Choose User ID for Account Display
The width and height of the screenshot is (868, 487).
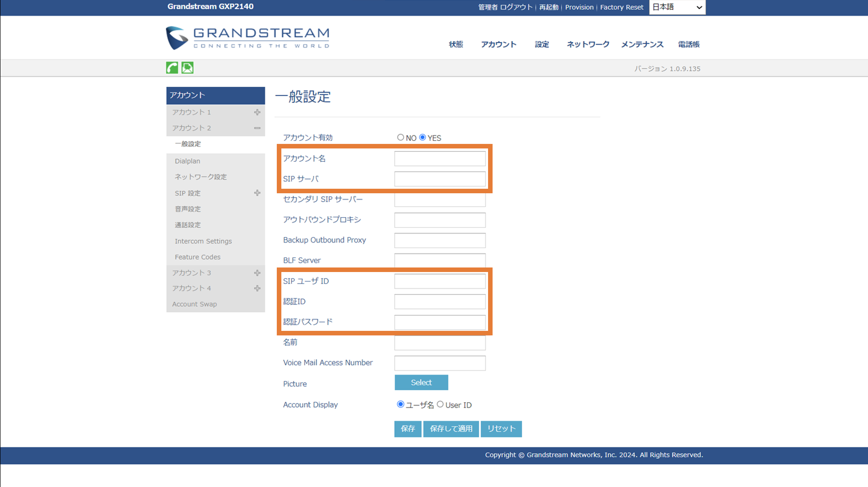pyautogui.click(x=440, y=405)
